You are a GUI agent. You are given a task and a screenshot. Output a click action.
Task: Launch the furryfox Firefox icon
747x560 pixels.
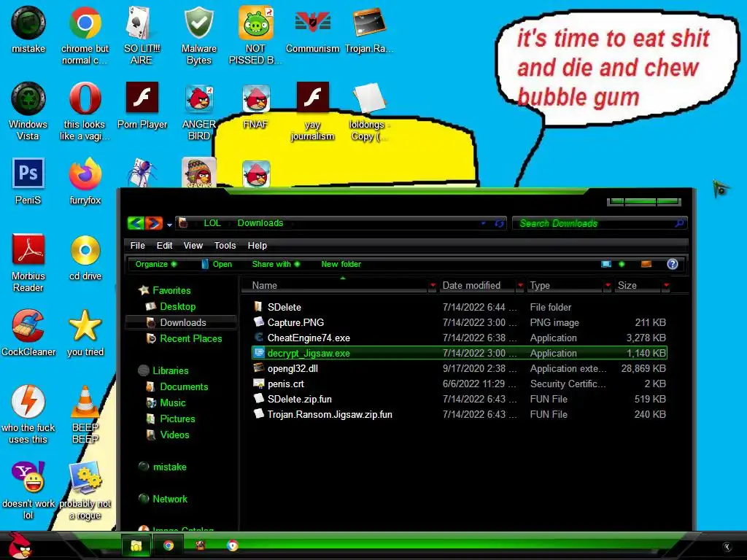(x=85, y=181)
